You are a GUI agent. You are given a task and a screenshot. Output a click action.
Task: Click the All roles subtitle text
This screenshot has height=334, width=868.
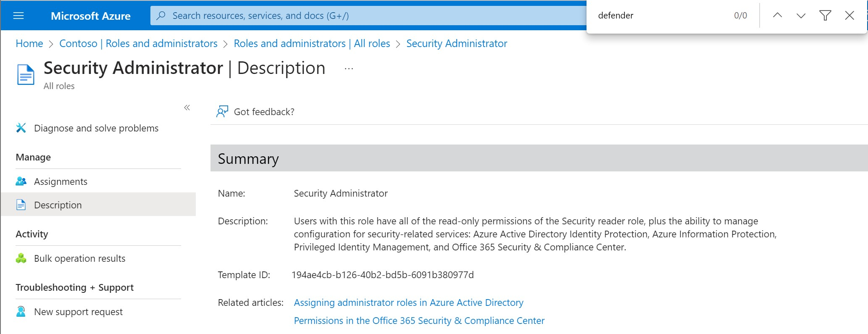coord(59,86)
